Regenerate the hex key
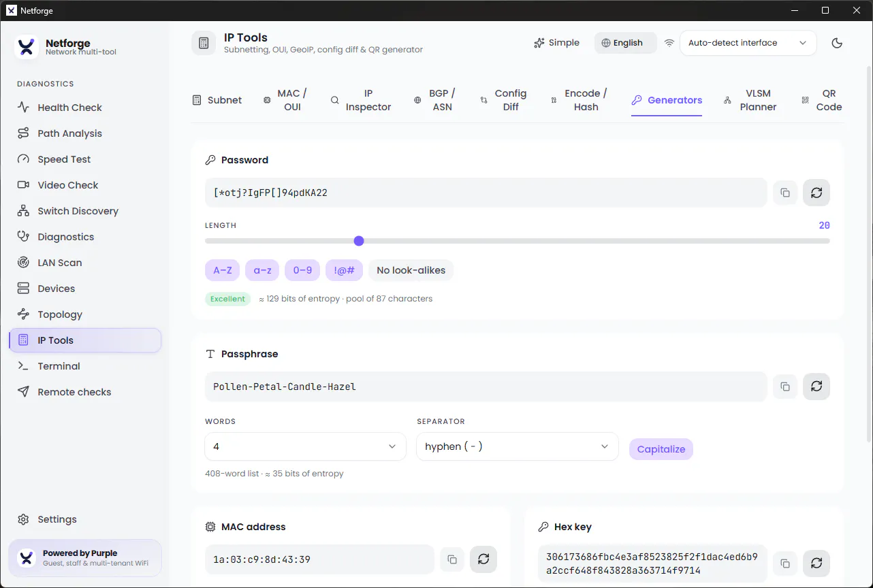 [x=816, y=563]
